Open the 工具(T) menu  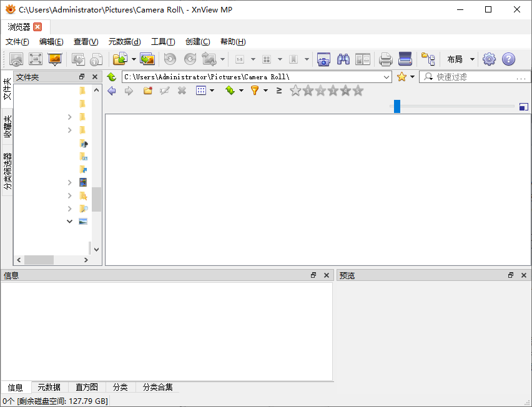coord(163,42)
